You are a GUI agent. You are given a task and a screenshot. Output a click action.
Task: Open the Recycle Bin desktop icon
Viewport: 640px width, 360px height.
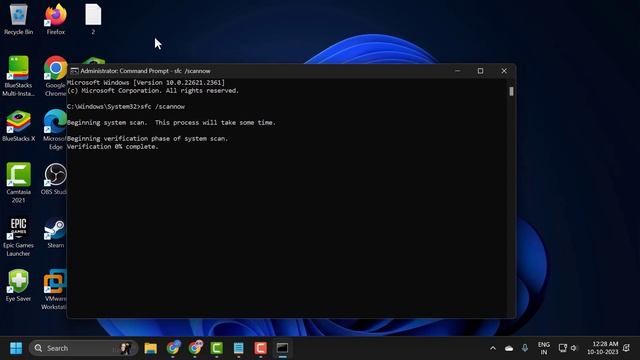[x=18, y=20]
